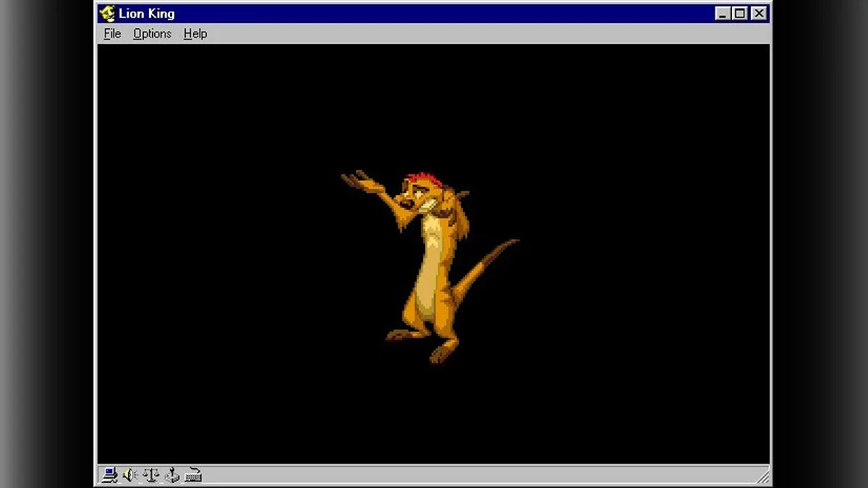Maximize the Lion King window
Image resolution: width=868 pixels, height=488 pixels.
pyautogui.click(x=739, y=13)
